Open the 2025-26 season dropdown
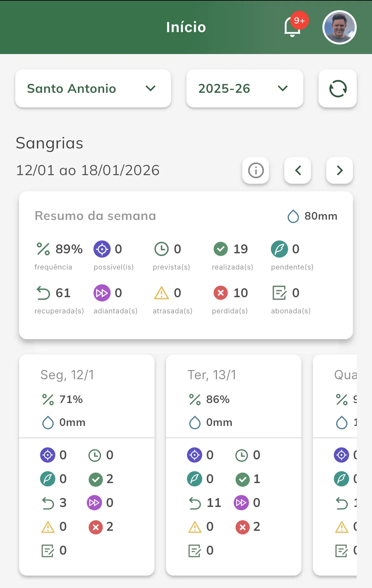This screenshot has height=588, width=372. (245, 88)
